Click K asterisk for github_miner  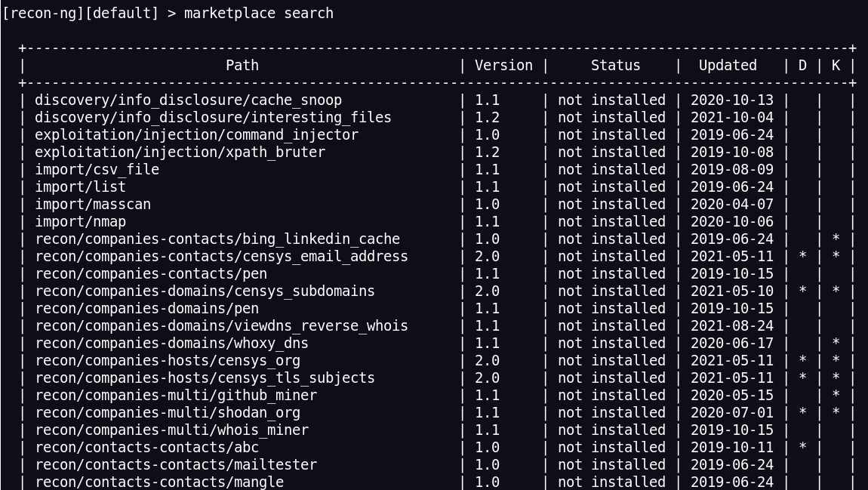[x=836, y=394]
